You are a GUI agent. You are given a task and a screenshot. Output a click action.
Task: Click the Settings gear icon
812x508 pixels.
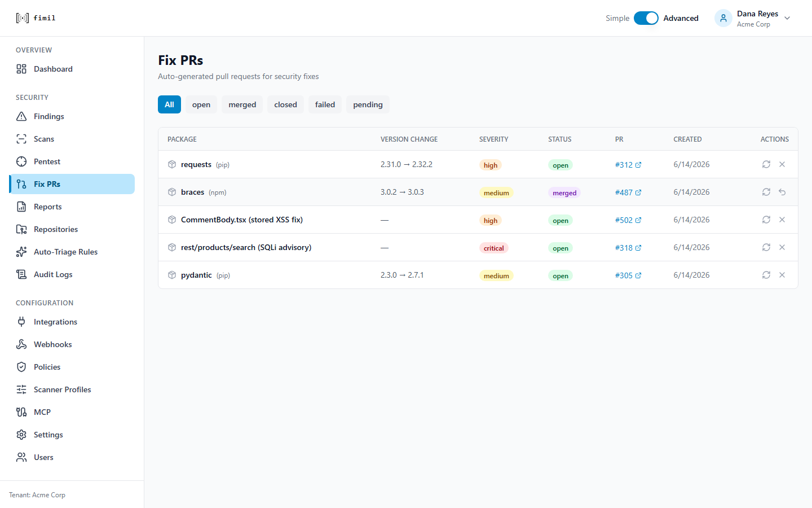point(21,435)
